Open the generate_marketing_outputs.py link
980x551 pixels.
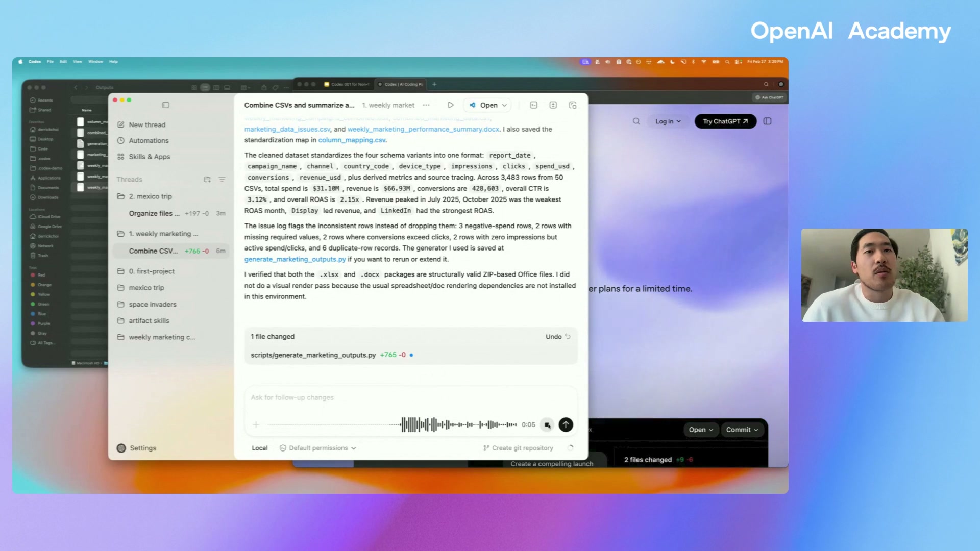click(295, 259)
